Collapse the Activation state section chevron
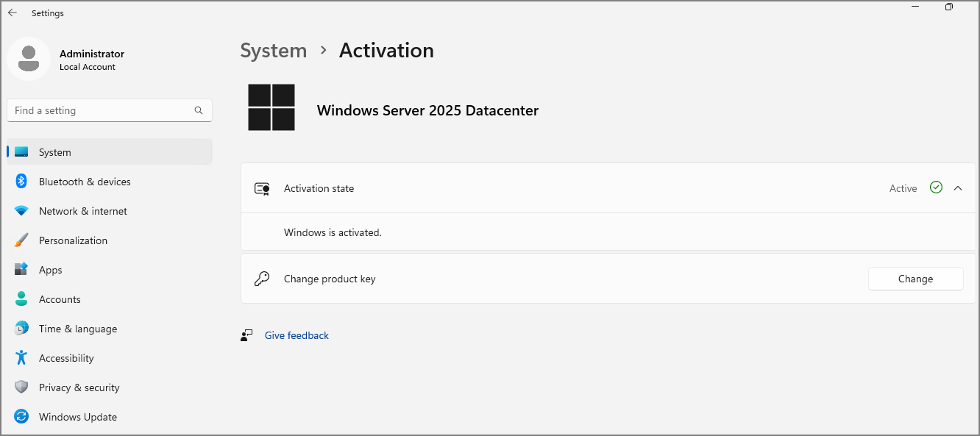 pos(958,188)
